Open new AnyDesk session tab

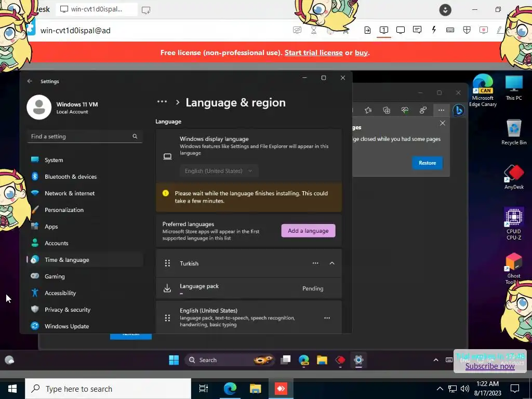click(146, 10)
